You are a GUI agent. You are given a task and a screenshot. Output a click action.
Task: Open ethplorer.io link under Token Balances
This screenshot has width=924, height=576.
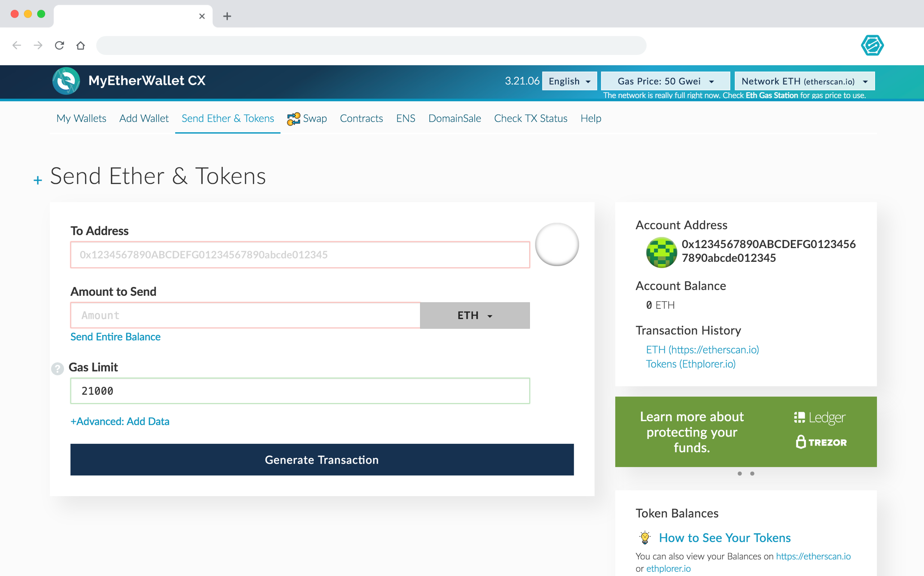pyautogui.click(x=668, y=569)
